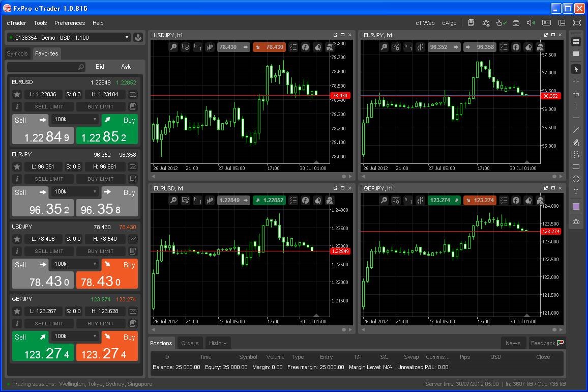Open the journal icon in top toolbar
This screenshot has height=392, width=588.
(471, 23)
